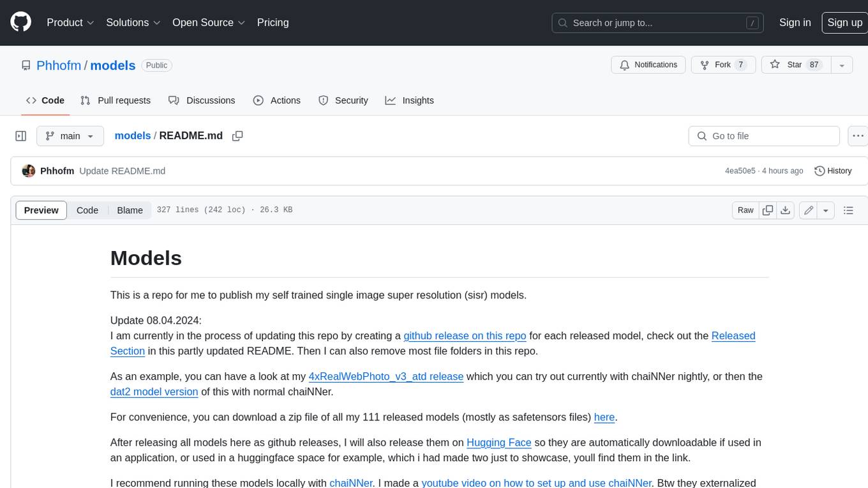Copy raw file contents
This screenshot has height=488, width=868.
768,210
